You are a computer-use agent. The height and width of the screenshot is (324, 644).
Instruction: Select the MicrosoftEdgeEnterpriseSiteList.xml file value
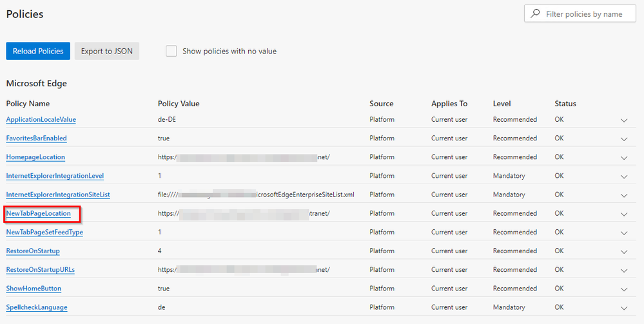(256, 195)
